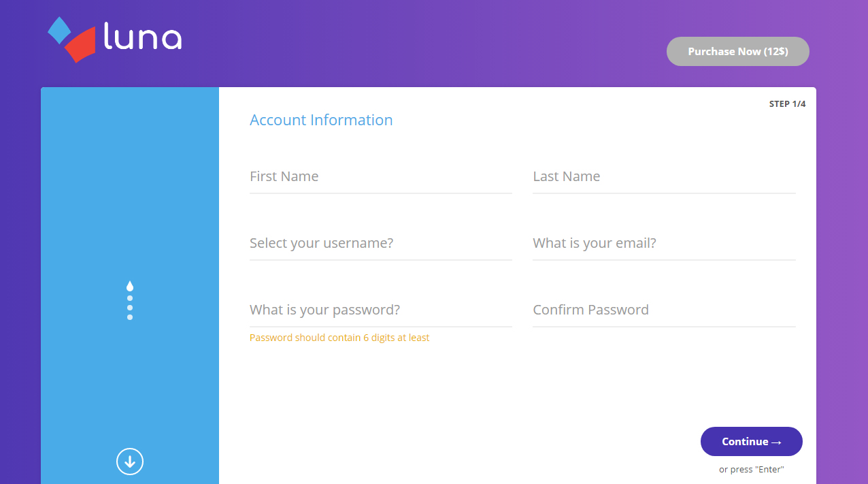Click the second step dot in sidebar
This screenshot has height=484, width=868.
tap(130, 298)
